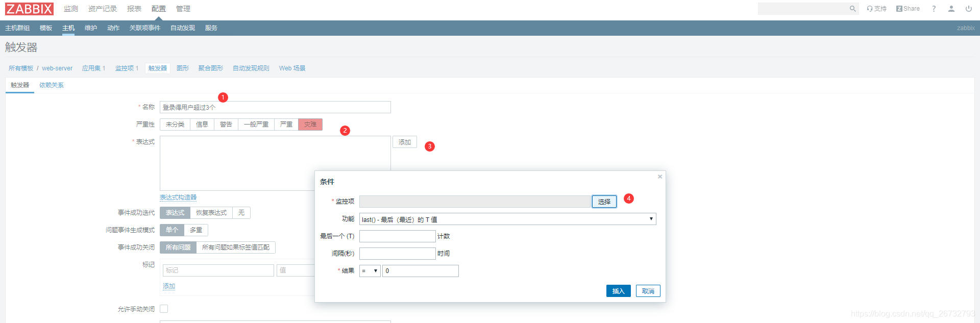This screenshot has width=980, height=323.
Task: Click the 添加 expression button
Action: [x=405, y=142]
